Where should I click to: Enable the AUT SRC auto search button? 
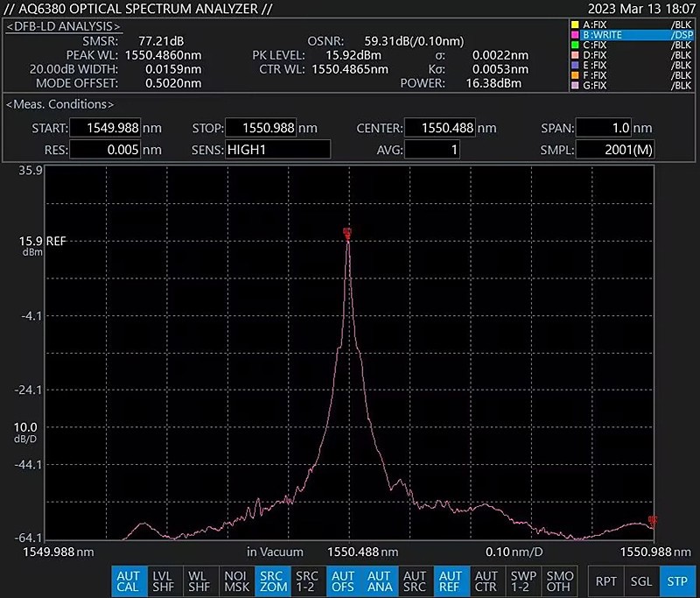click(x=414, y=580)
